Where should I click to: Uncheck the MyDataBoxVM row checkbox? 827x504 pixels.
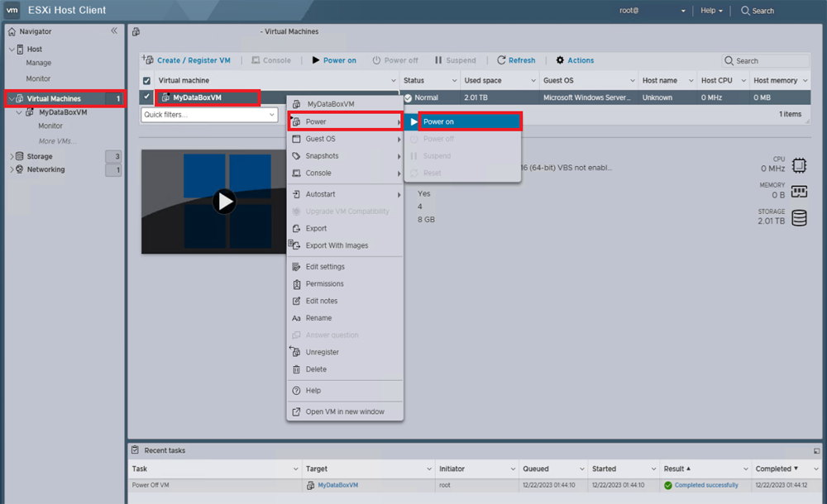pos(146,97)
